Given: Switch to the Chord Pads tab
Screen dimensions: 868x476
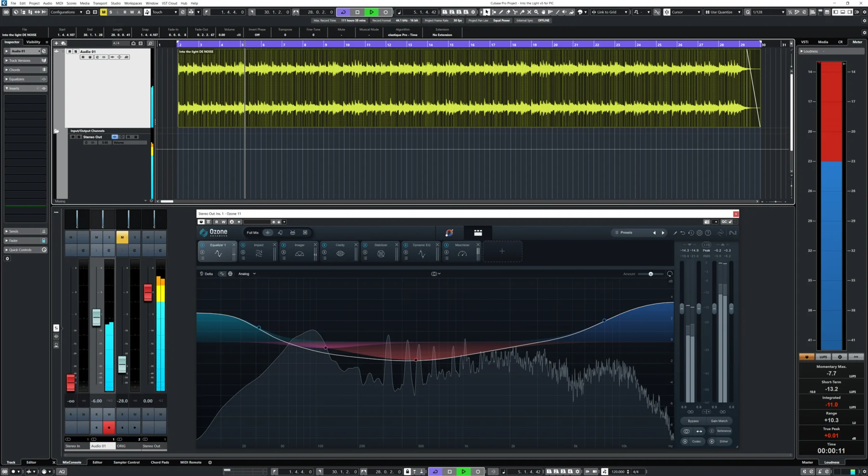Looking at the screenshot, I should [x=160, y=462].
